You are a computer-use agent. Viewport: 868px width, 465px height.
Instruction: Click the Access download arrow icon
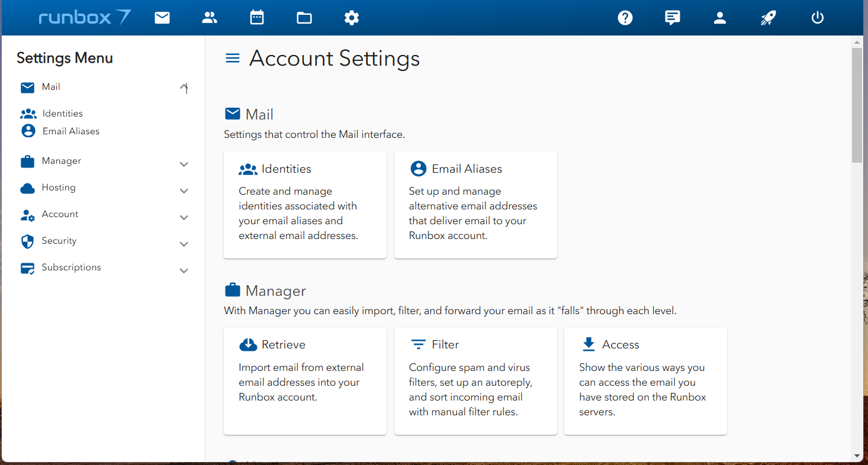tap(588, 344)
